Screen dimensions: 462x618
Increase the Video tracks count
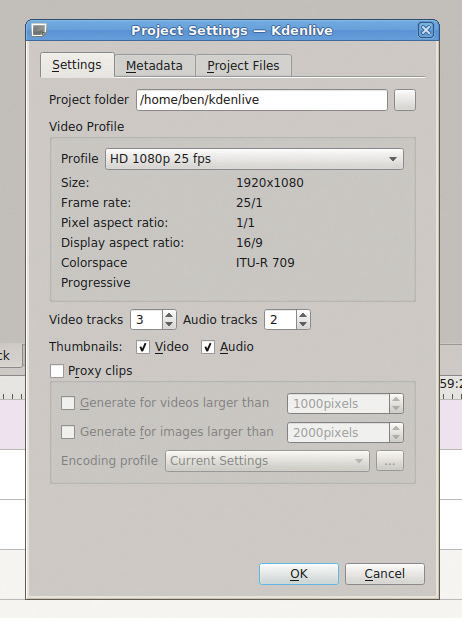point(169,315)
